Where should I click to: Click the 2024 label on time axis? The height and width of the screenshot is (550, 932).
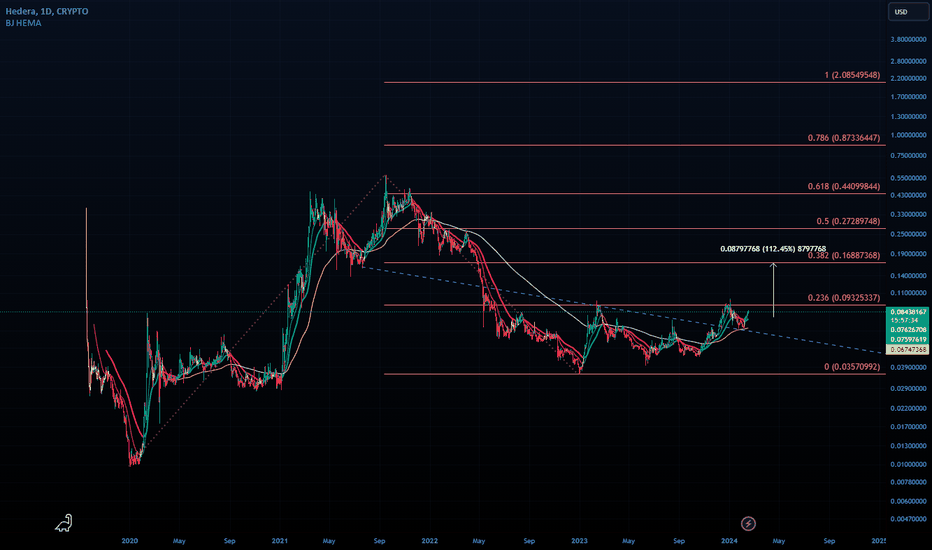729,541
